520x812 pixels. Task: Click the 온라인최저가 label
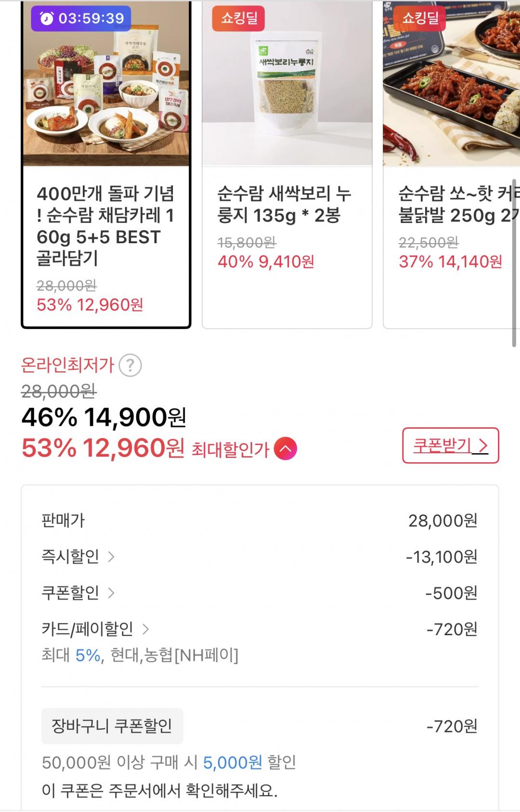point(67,366)
